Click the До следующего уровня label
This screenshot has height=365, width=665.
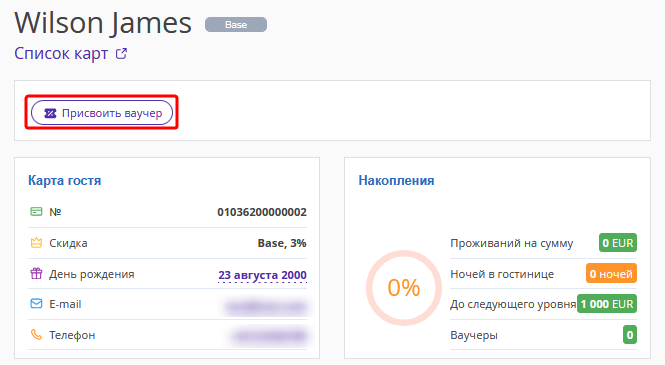point(513,304)
